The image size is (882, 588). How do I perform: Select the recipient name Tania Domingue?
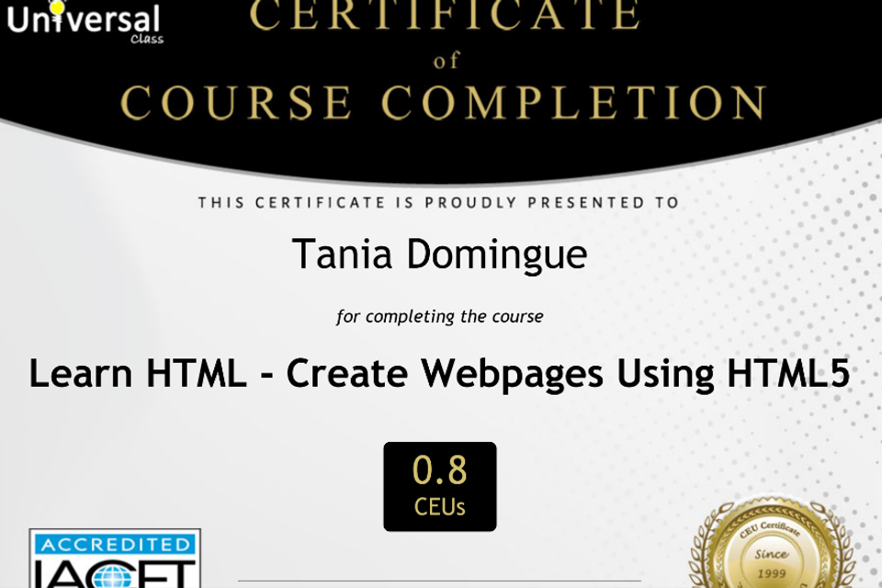pos(439,254)
